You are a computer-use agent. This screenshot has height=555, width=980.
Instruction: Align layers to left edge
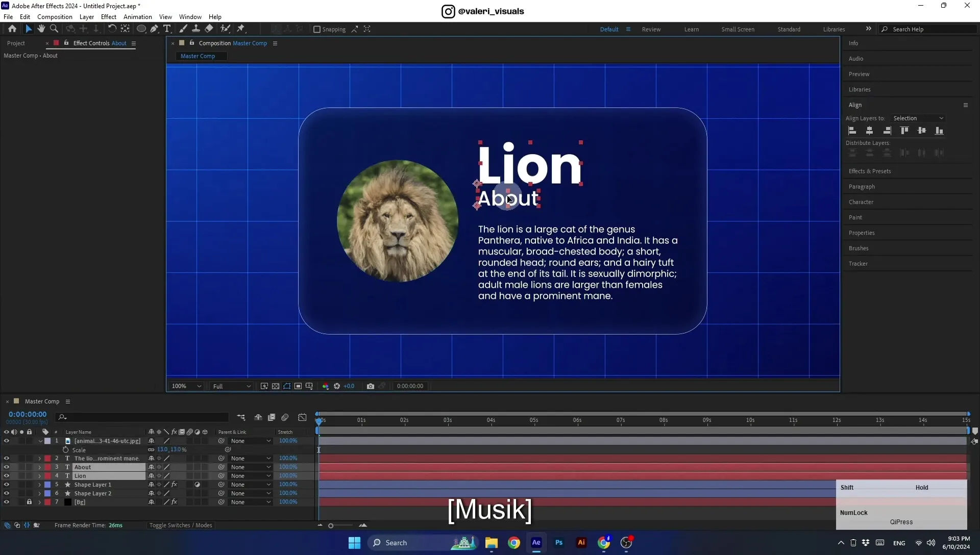(852, 131)
